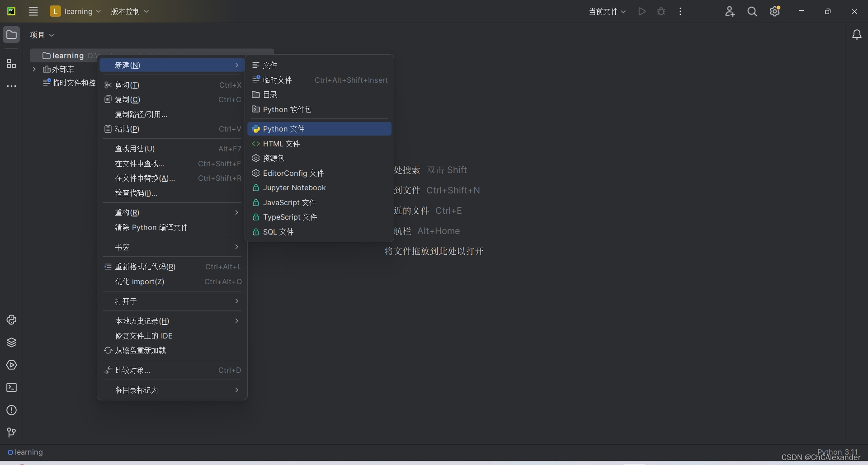The height and width of the screenshot is (465, 868).
Task: Open the Problems tool window
Action: click(11, 410)
